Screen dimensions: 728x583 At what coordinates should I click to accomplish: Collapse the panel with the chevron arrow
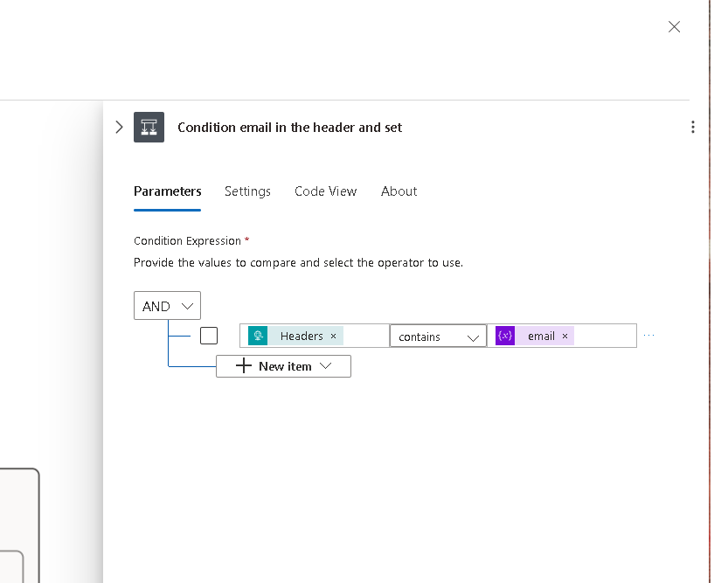120,128
